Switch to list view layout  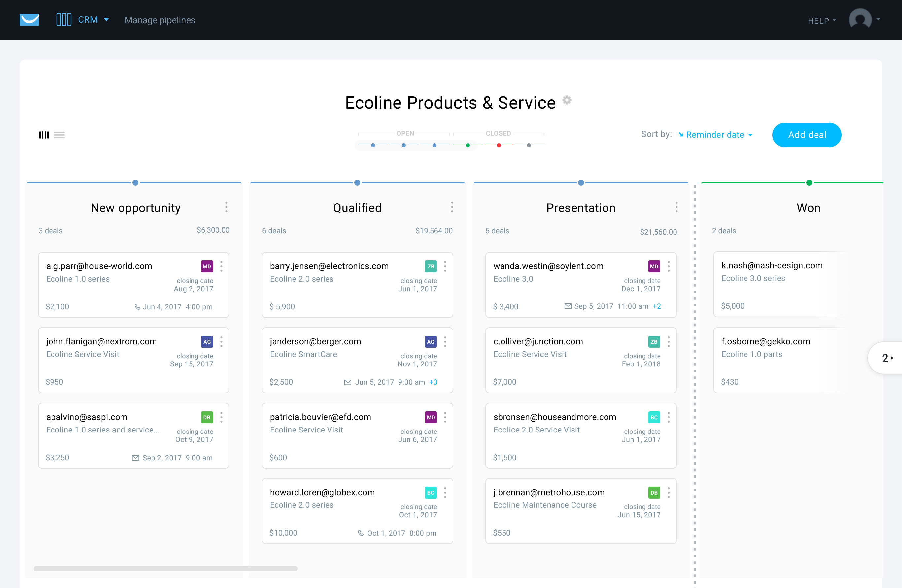[x=59, y=135]
